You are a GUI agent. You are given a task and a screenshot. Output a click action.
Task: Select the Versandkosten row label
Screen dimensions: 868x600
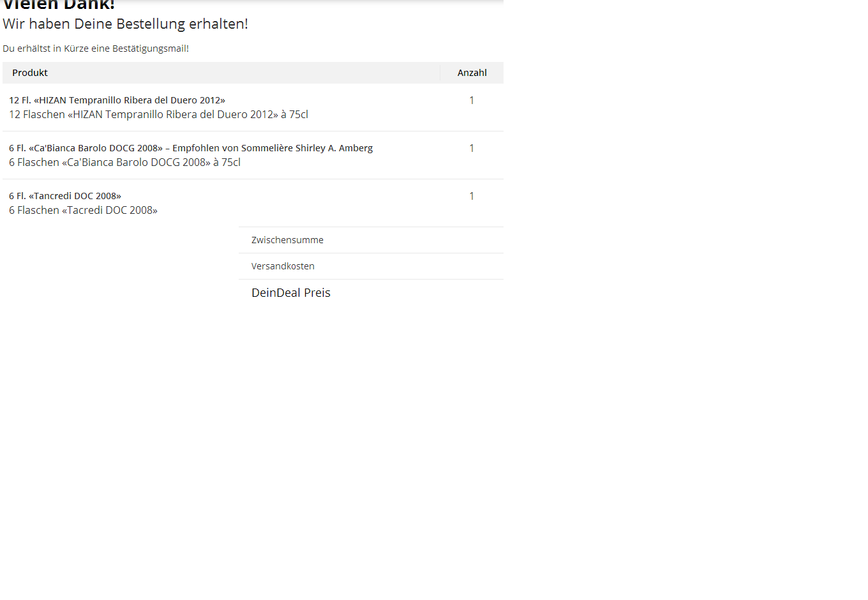tap(283, 266)
